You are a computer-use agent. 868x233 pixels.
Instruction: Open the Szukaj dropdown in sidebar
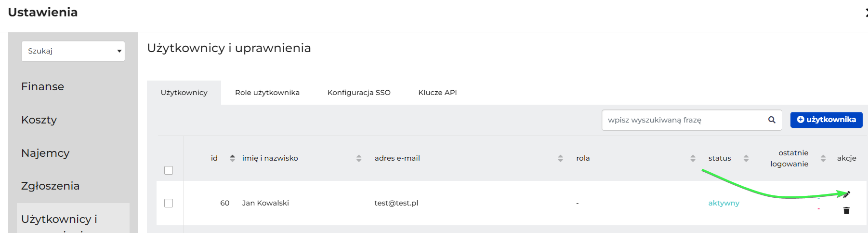tap(73, 51)
